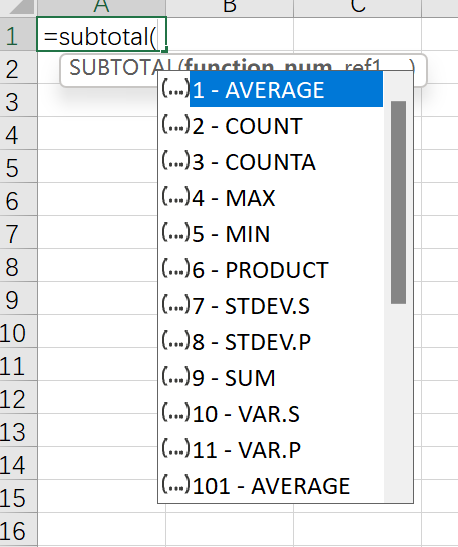The width and height of the screenshot is (458, 547).
Task: Select row 15 header
Action: [18, 496]
